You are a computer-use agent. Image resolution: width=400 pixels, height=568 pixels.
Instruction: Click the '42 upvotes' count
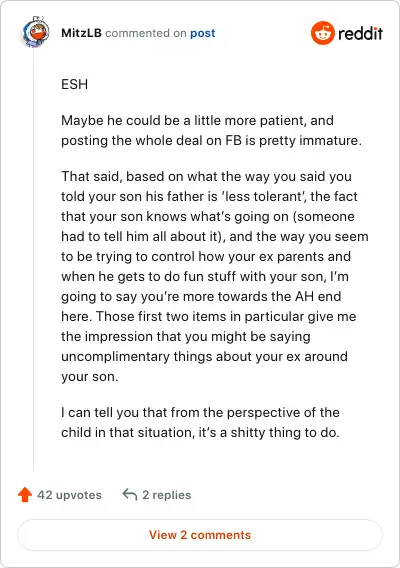pyautogui.click(x=70, y=495)
